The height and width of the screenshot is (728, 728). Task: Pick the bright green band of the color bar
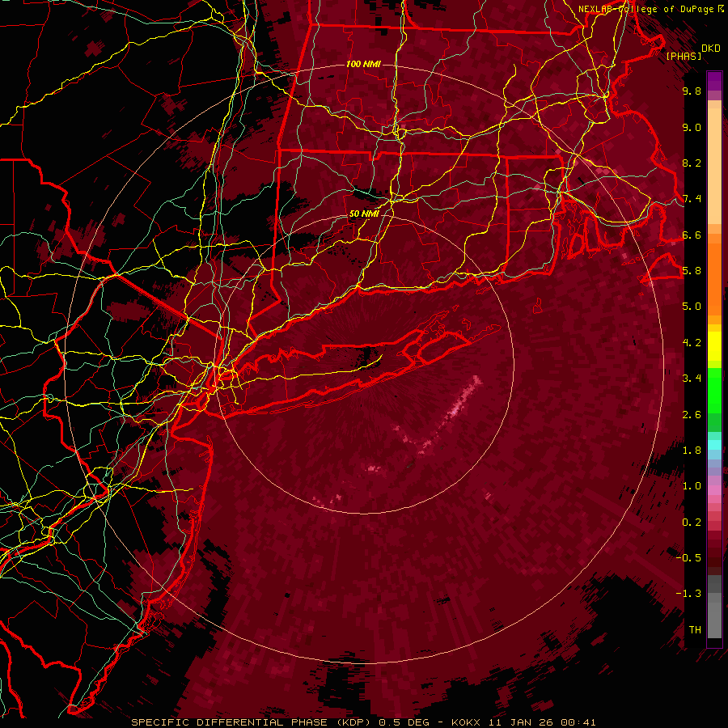[x=714, y=390]
